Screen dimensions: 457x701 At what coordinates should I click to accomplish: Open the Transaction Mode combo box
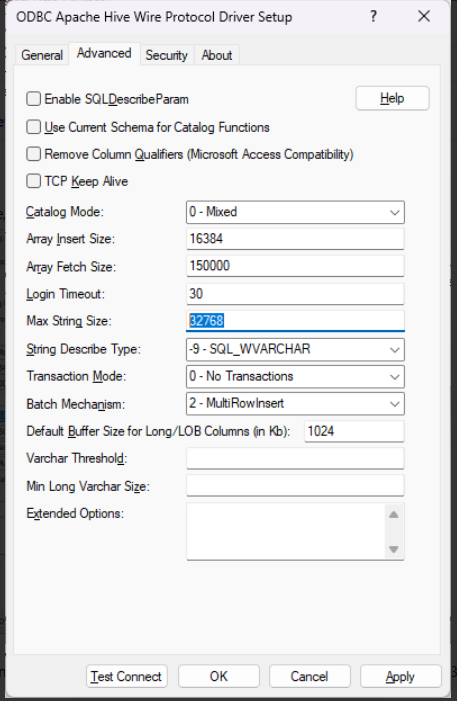295,376
